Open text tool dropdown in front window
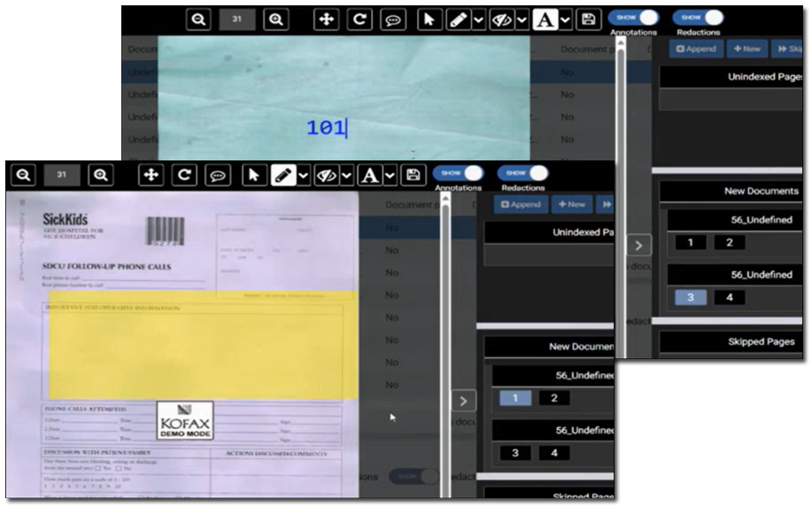812x507 pixels. (390, 175)
